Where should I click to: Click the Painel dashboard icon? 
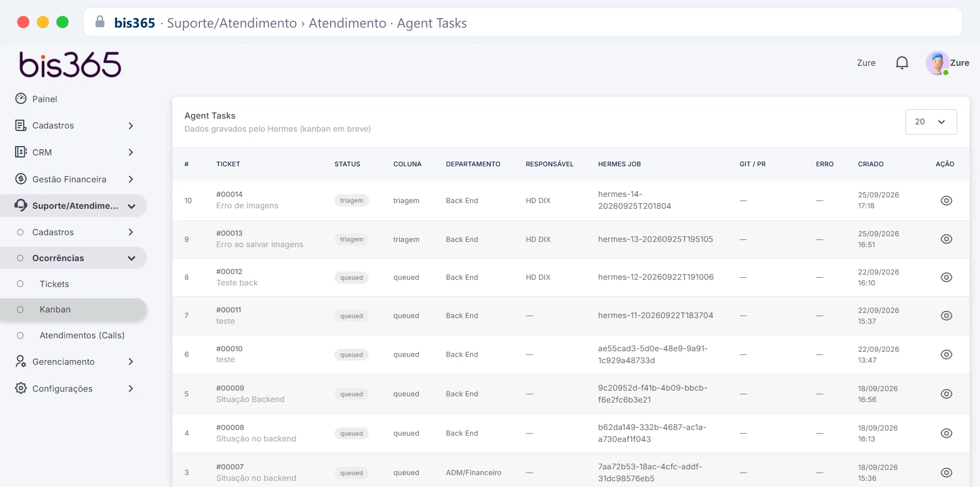pos(21,98)
